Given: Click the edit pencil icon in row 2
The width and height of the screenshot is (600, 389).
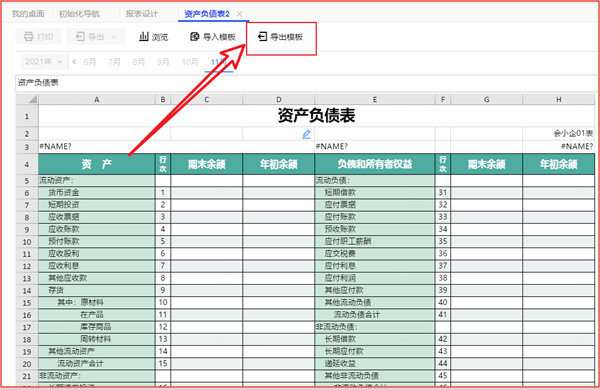Looking at the screenshot, I should (x=306, y=134).
